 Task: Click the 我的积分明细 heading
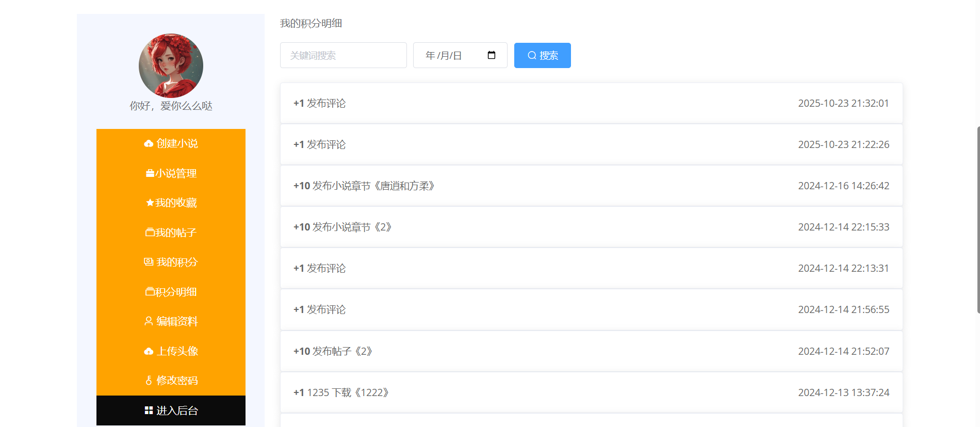coord(311,23)
